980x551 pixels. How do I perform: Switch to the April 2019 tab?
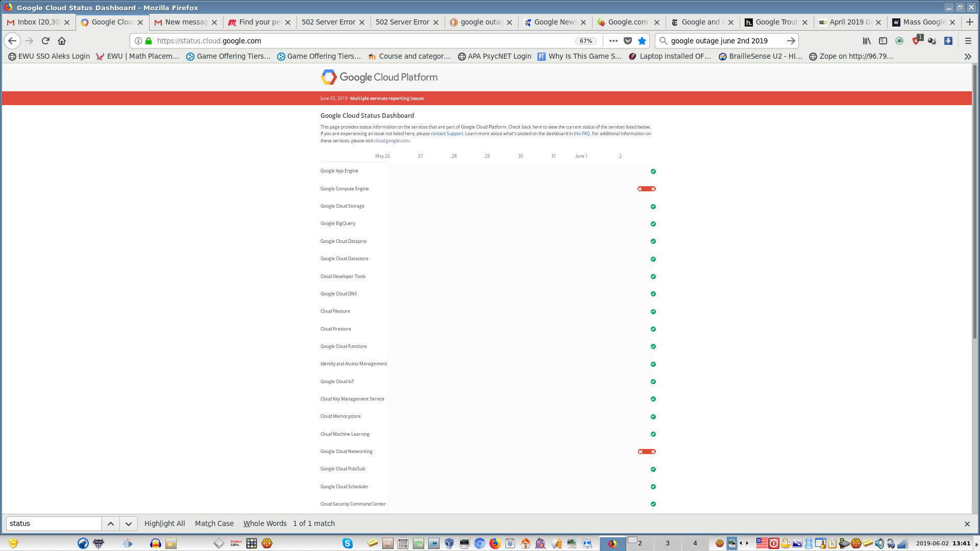(x=850, y=22)
